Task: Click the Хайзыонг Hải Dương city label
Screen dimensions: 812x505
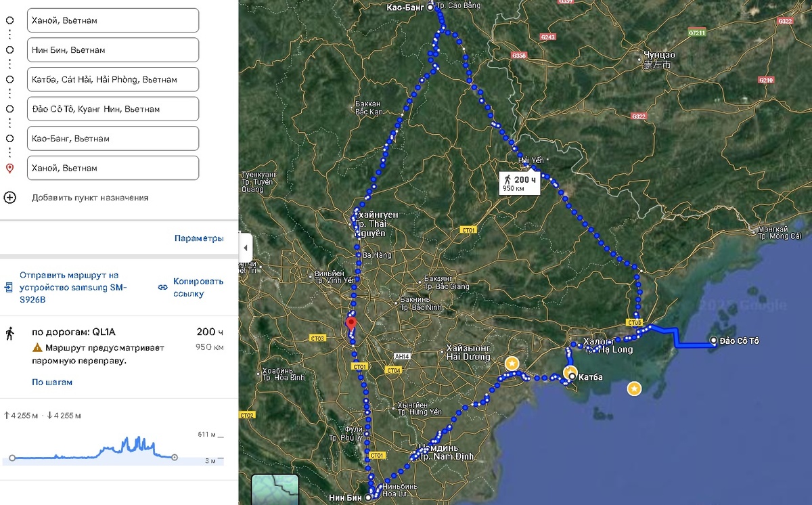Action: coord(467,352)
